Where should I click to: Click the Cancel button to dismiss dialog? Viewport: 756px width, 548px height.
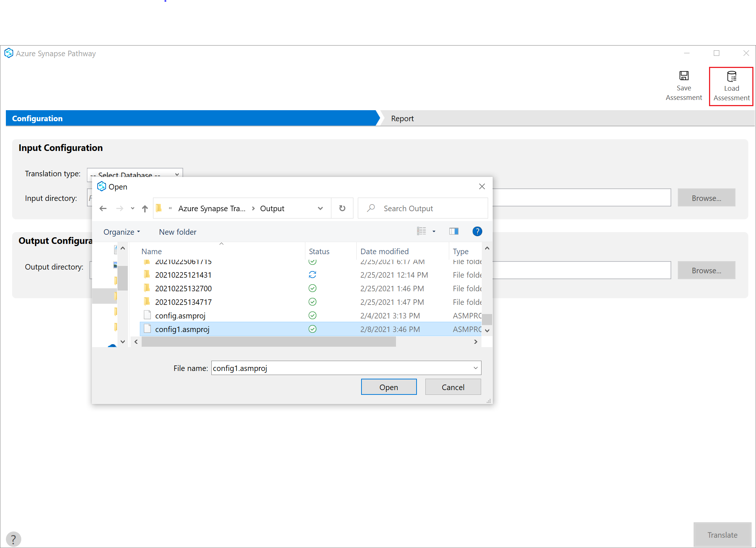click(x=452, y=387)
